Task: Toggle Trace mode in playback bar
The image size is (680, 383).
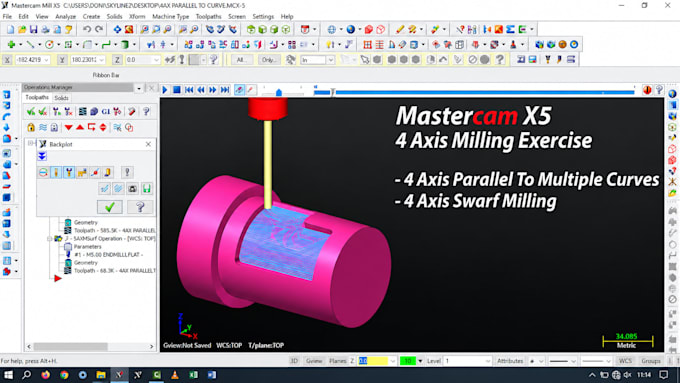Action: click(239, 90)
